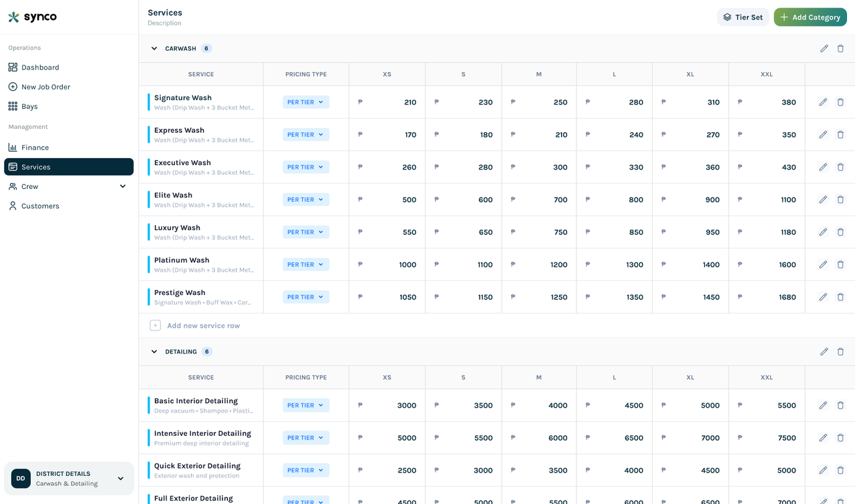Open Basic Interior Detailing pricing type dropdown

[x=306, y=405]
